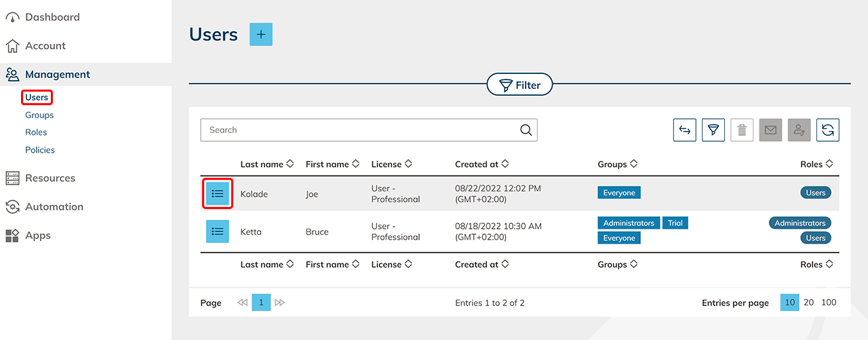Open Groups in the Management menu
The image size is (868, 340).
tap(39, 115)
